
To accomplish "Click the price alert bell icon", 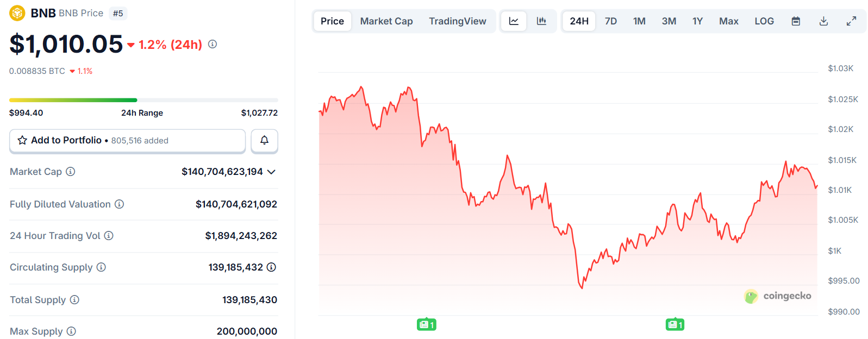I will tap(264, 140).
